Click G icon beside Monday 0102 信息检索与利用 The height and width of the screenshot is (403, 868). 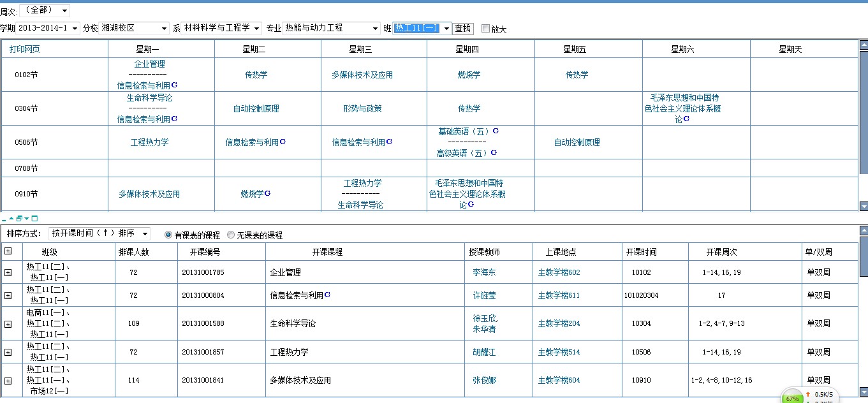coord(175,84)
